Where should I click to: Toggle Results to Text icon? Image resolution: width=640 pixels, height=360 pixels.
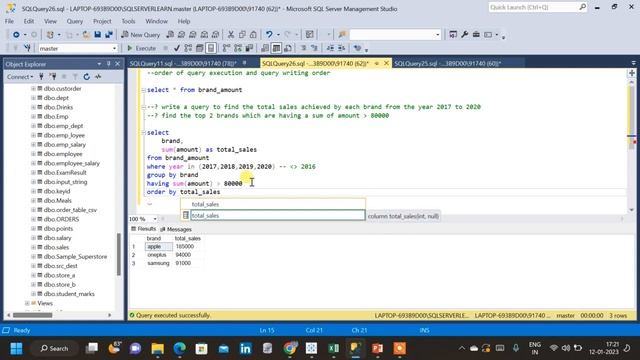click(265, 48)
